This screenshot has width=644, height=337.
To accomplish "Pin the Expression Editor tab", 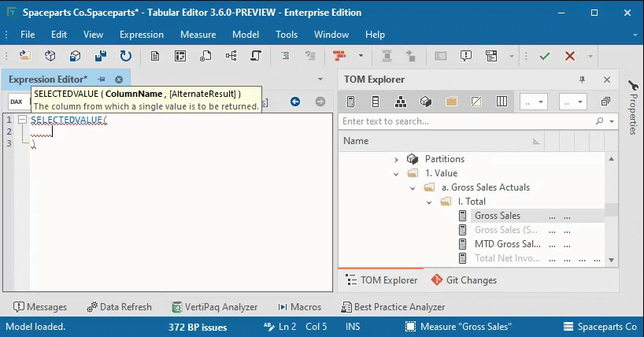I will pos(102,80).
